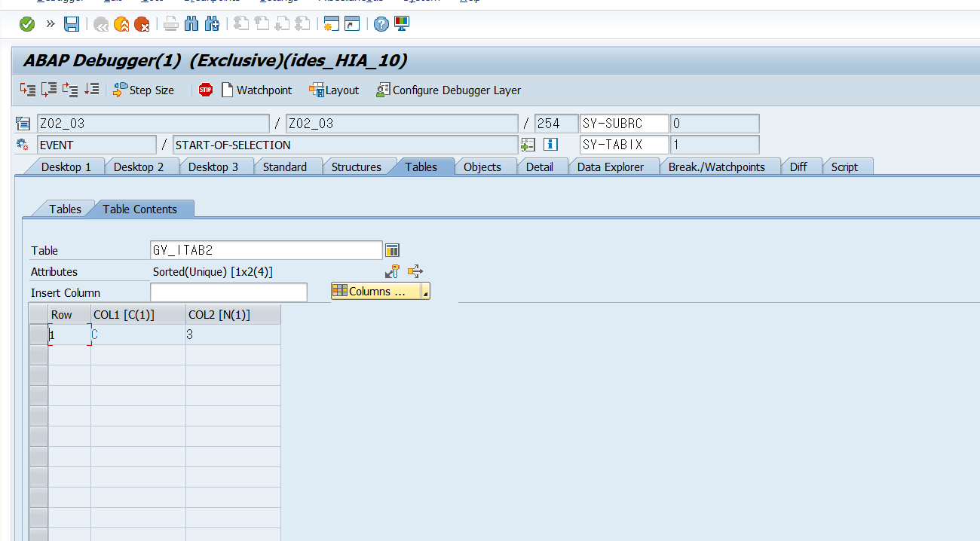The height and width of the screenshot is (541, 980).
Task: Click the red STOP breakpoint icon
Action: pos(206,90)
